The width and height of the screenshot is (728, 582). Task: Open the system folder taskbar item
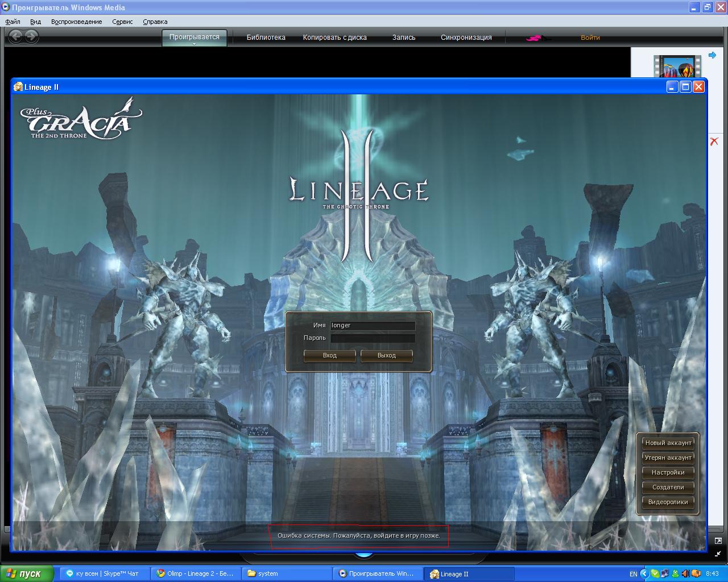point(286,573)
